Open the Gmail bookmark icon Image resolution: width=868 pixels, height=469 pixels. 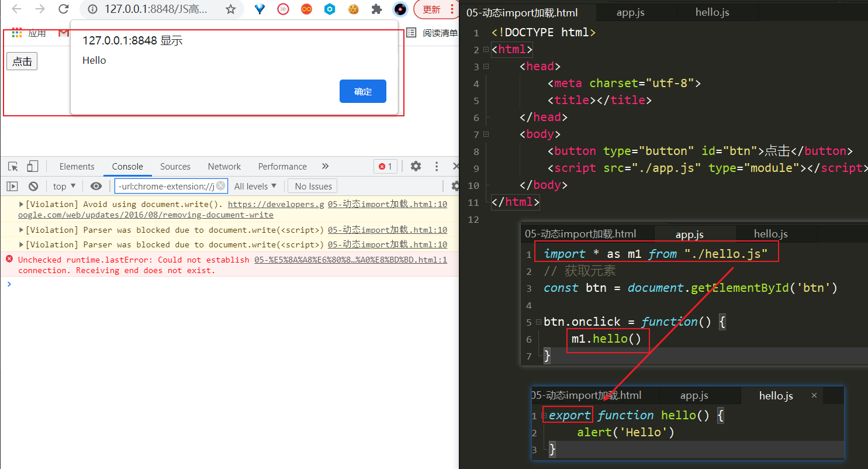[x=63, y=33]
